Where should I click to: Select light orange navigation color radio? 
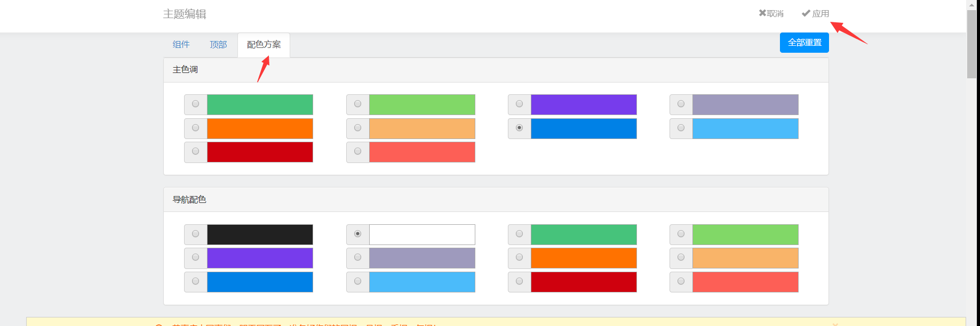[x=681, y=257]
